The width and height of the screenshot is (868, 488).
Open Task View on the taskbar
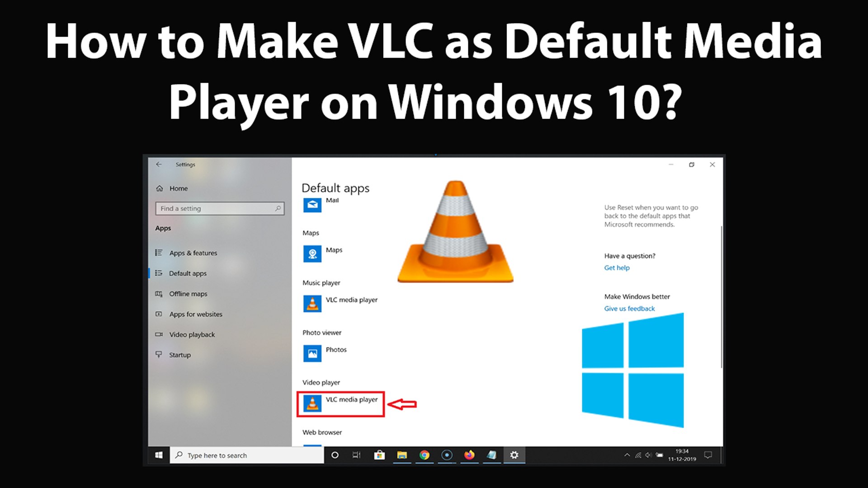coord(357,455)
